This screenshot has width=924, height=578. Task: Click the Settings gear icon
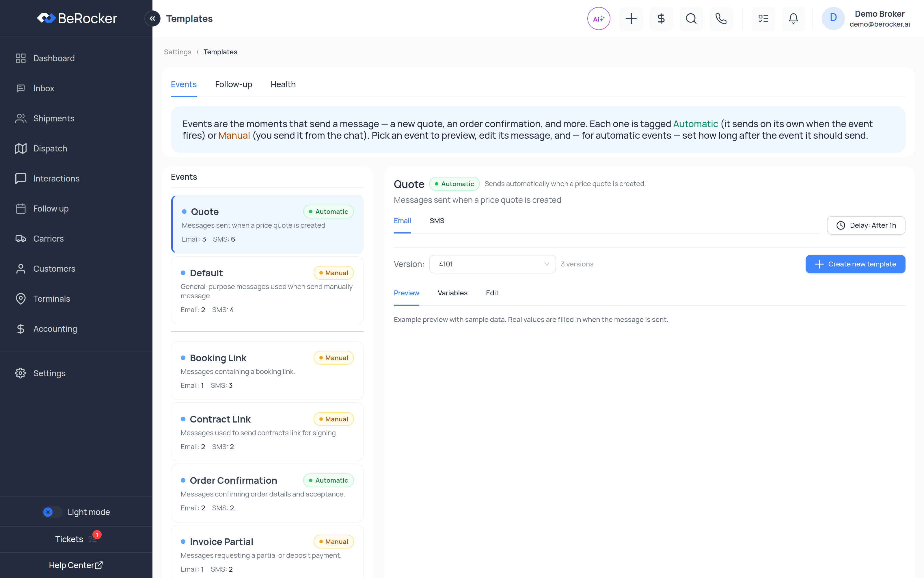(x=21, y=373)
